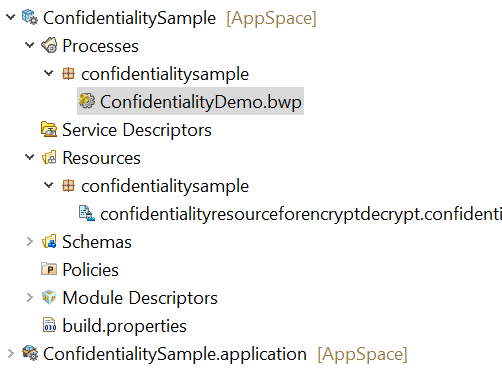Collapse the Processes folder chevron
The image size is (502, 371).
30,45
